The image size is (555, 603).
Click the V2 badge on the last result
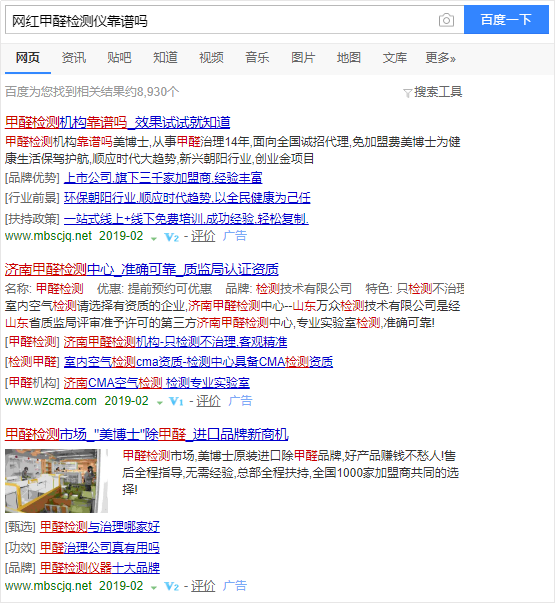pyautogui.click(x=172, y=587)
